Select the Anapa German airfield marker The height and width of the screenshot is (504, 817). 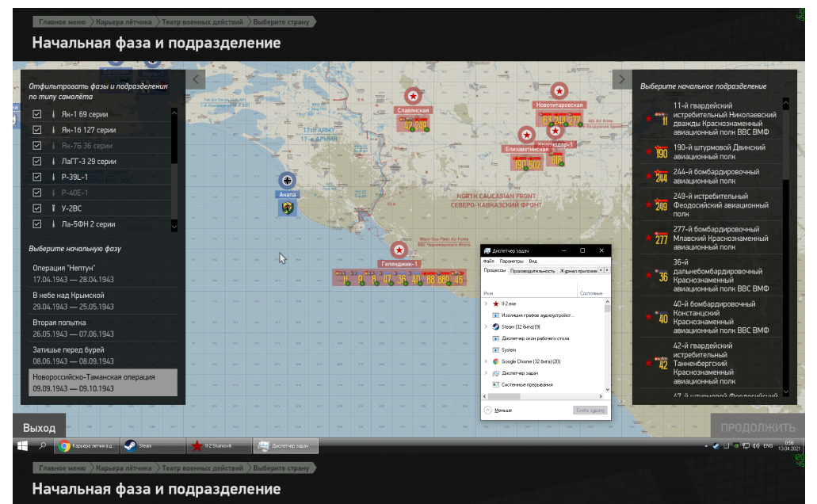click(287, 181)
